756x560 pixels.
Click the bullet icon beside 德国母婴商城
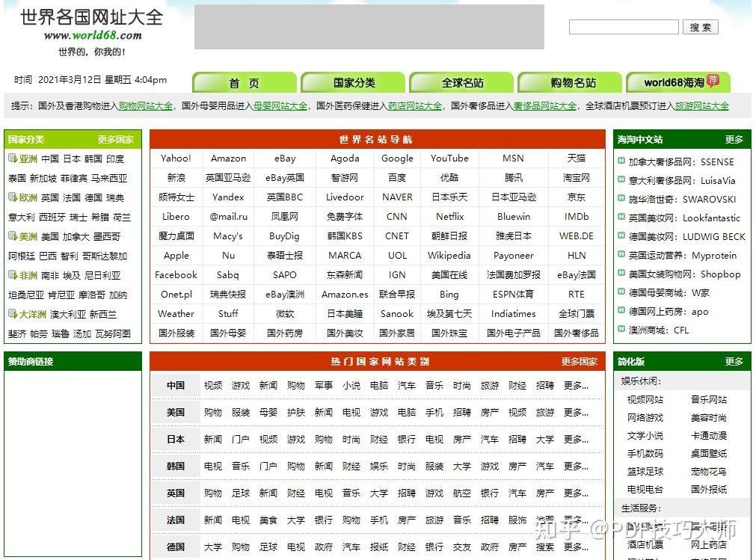(621, 292)
